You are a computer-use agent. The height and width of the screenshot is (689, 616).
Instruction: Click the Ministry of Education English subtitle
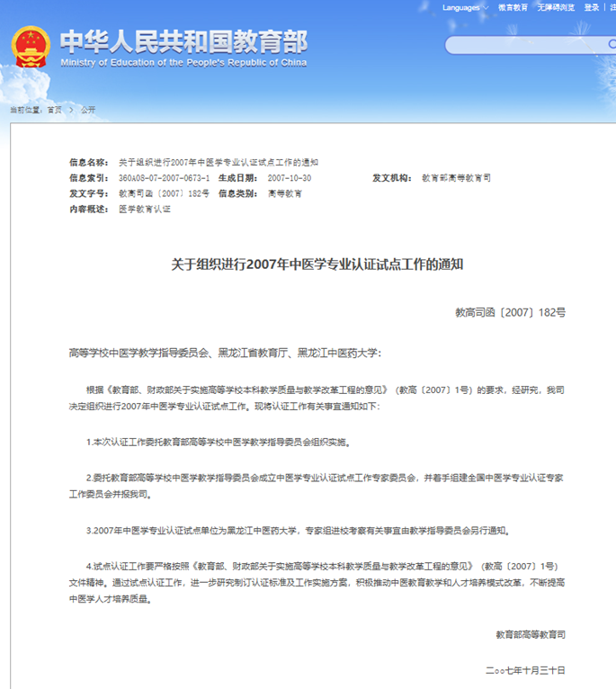183,63
